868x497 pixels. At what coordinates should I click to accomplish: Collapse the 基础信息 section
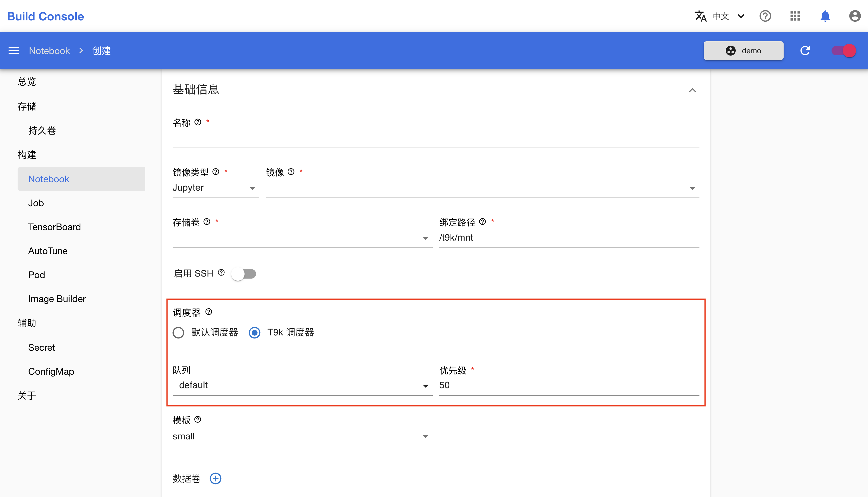[692, 90]
